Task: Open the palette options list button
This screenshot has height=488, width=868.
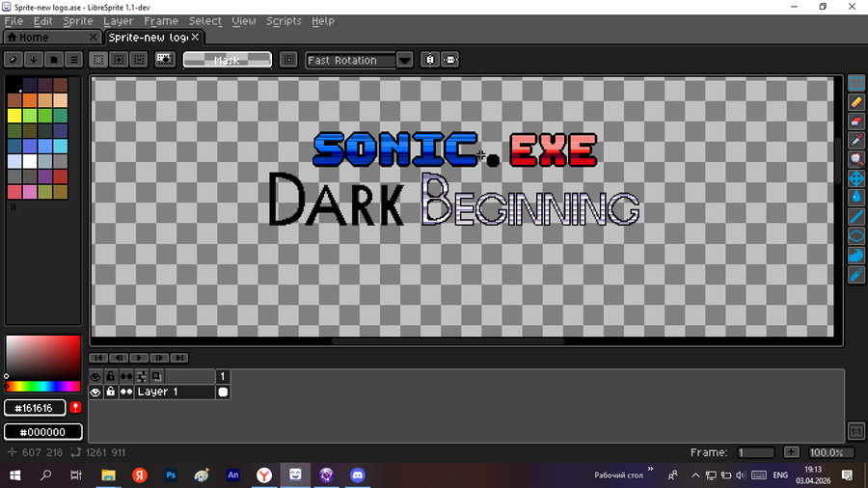Action: click(73, 60)
